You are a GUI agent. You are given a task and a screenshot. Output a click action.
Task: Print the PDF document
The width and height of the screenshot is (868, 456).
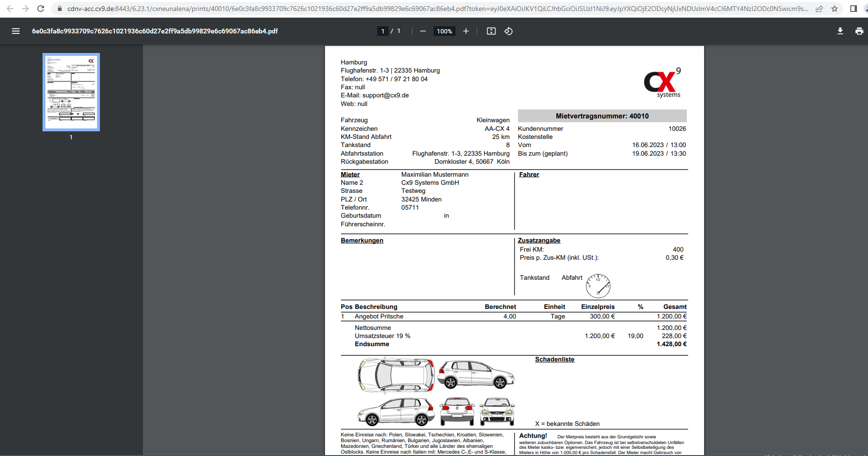(x=859, y=31)
